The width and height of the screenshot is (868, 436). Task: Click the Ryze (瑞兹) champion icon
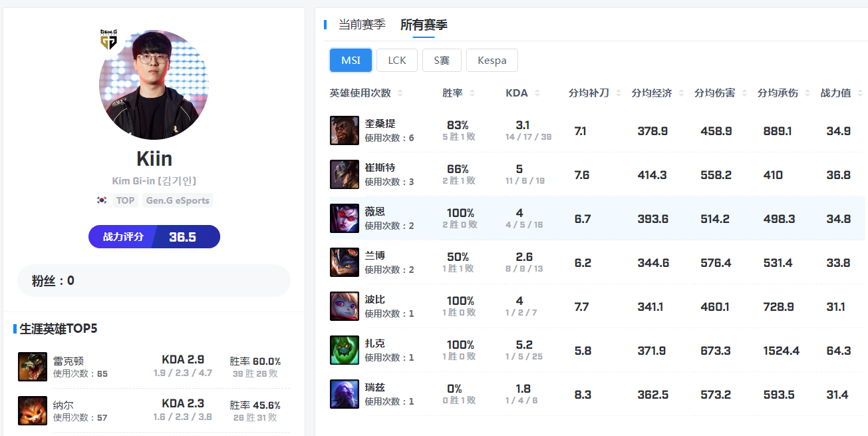[x=345, y=394]
